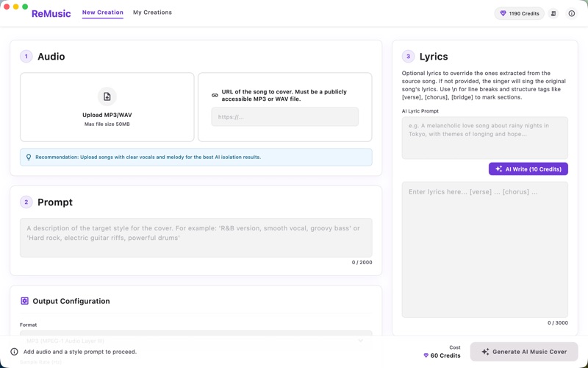Viewport: 588px width, 368px height.
Task: Click the Format label
Action: [x=28, y=325]
